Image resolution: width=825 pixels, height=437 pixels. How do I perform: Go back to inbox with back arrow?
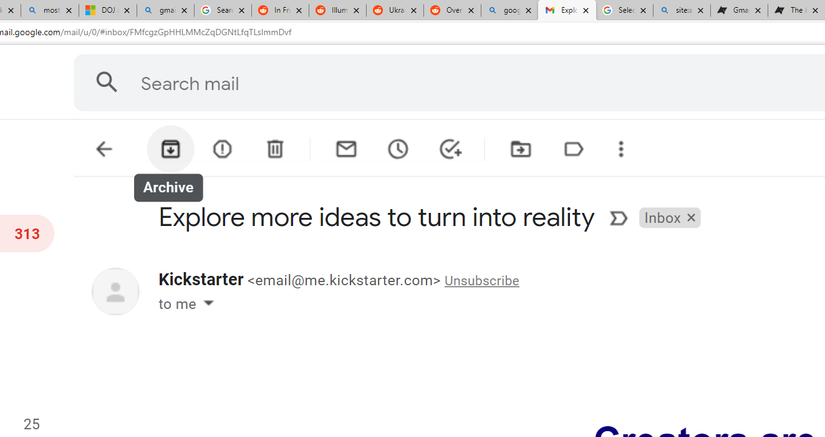click(x=104, y=149)
